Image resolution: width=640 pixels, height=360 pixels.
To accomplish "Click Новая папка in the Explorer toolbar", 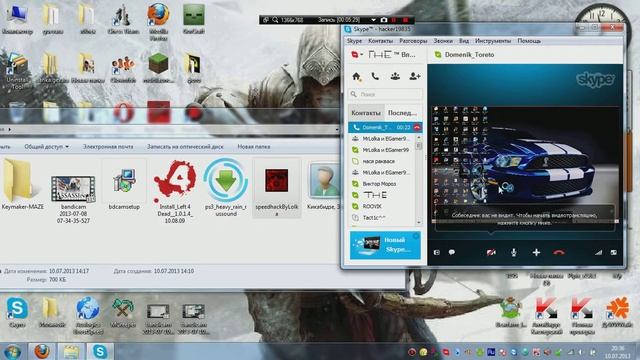I will pos(254,147).
